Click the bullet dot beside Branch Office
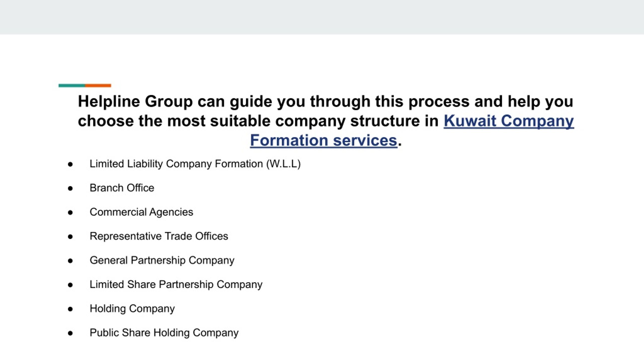644x362 pixels. pyautogui.click(x=70, y=188)
